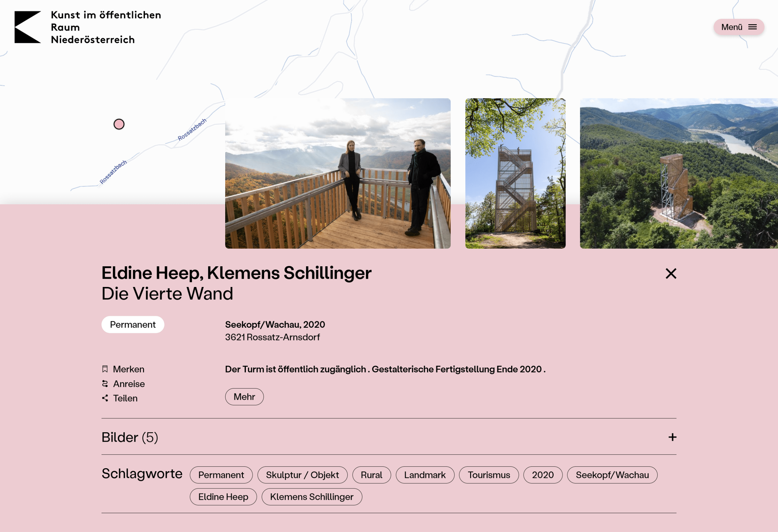Image resolution: width=778 pixels, height=532 pixels.
Task: Open the Bilder (5) section heading
Action: [x=129, y=437]
